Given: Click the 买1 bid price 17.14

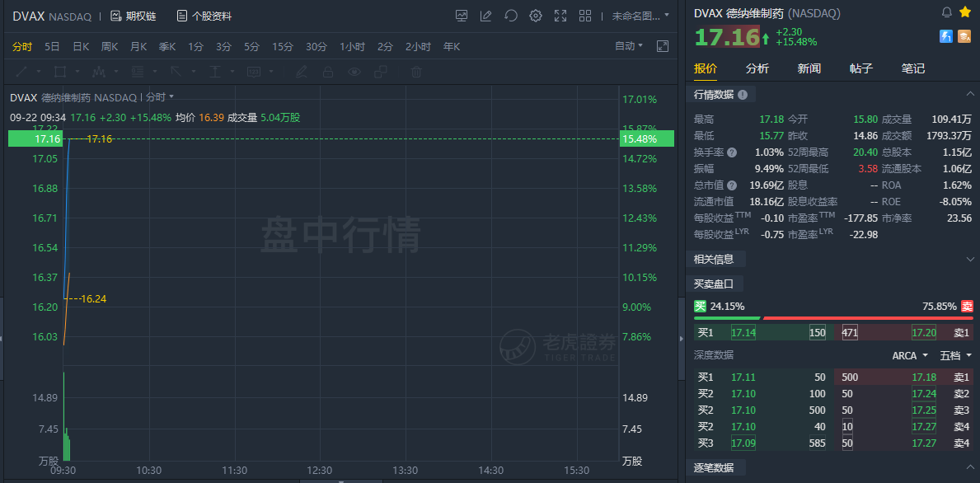Looking at the screenshot, I should 743,333.
